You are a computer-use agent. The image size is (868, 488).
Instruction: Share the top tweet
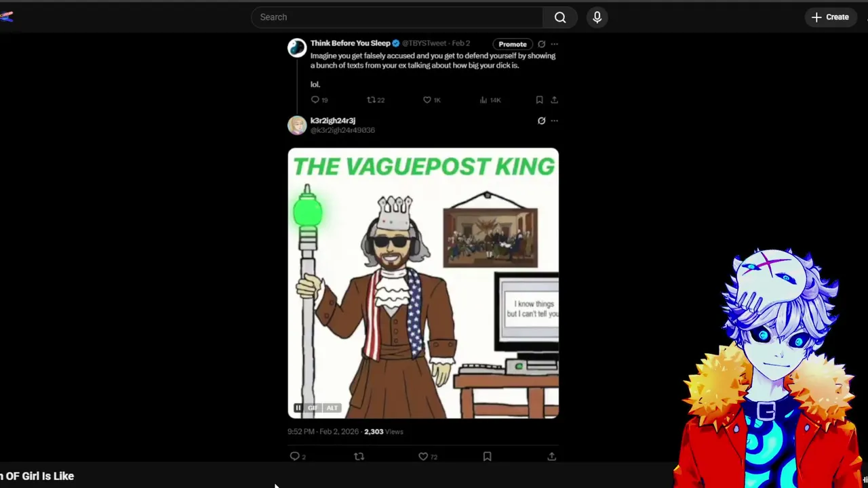554,100
